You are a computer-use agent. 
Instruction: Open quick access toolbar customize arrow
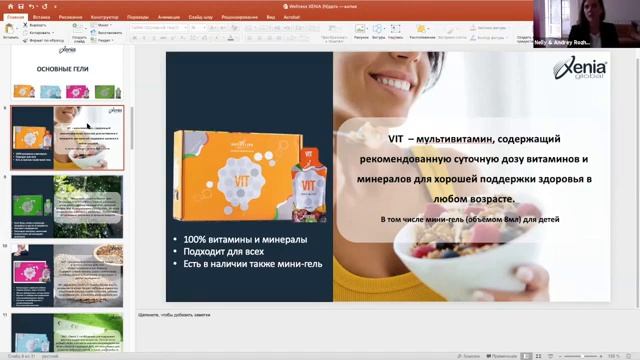(55, 7)
